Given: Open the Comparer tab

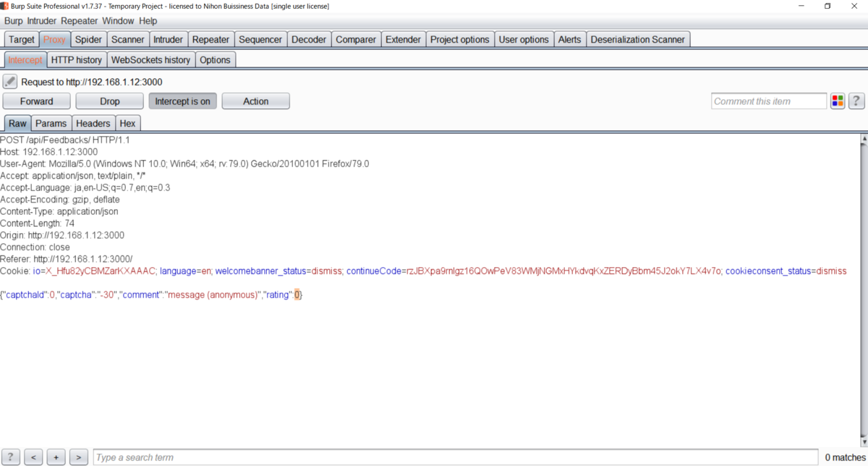Looking at the screenshot, I should point(356,40).
